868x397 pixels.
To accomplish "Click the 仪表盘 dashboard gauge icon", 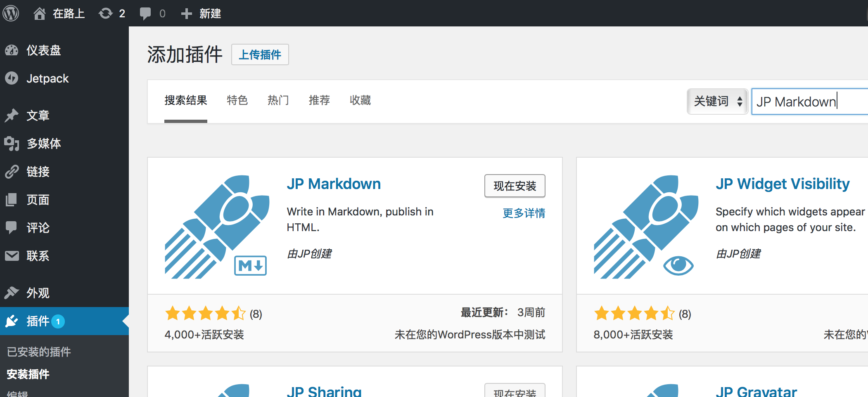I will point(12,50).
